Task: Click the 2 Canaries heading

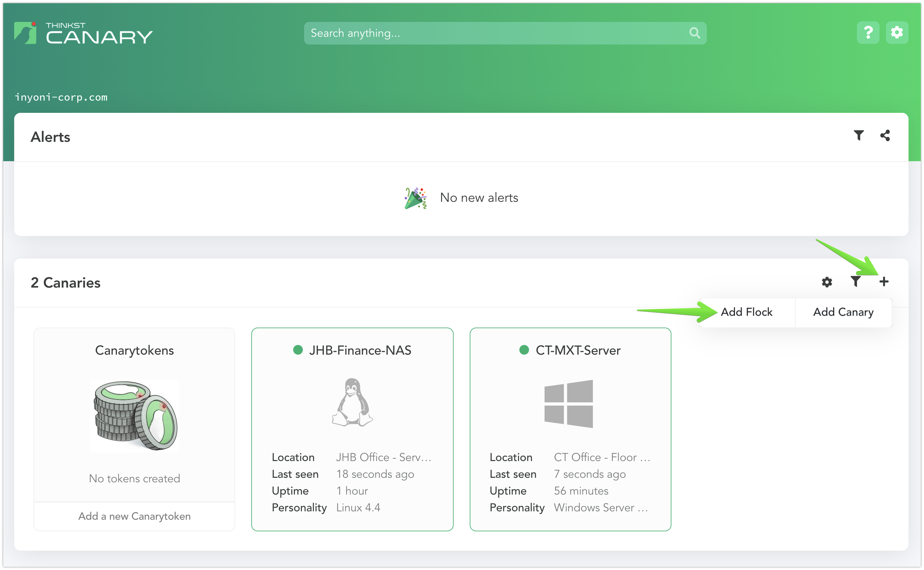Action: point(65,283)
